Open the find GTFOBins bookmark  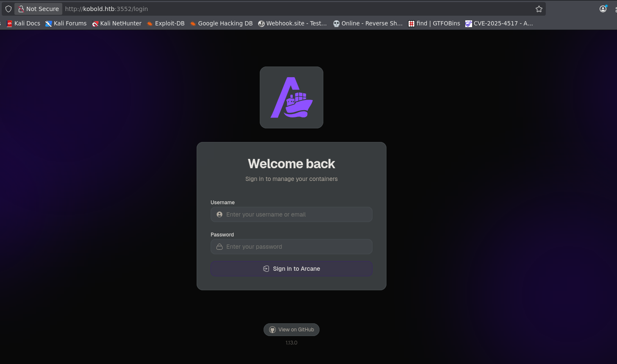434,23
